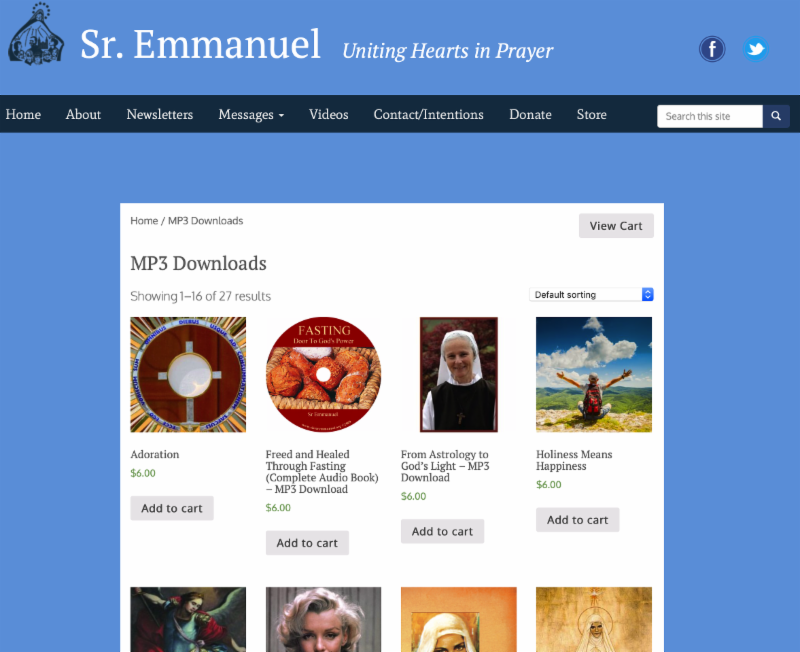Click the Sr. Emmanuel logo emblem
Screen dimensions: 800x652
pos(36,34)
